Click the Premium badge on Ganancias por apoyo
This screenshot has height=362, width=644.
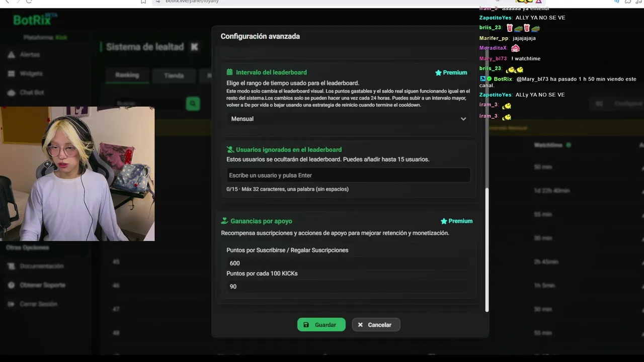[x=456, y=221]
